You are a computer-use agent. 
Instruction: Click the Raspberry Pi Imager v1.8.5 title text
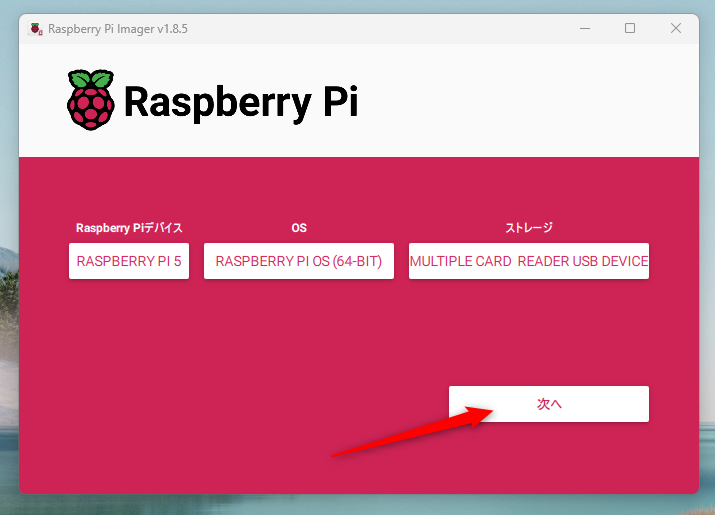[x=118, y=29]
